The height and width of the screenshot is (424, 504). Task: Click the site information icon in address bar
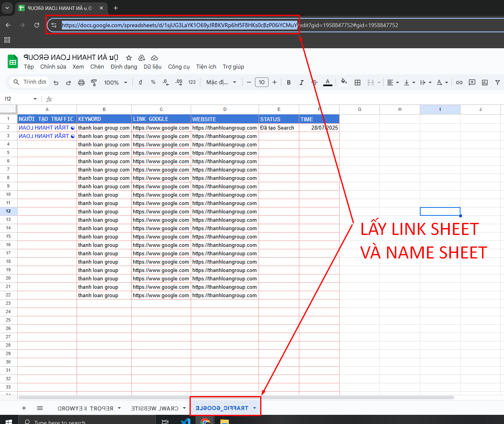(54, 25)
